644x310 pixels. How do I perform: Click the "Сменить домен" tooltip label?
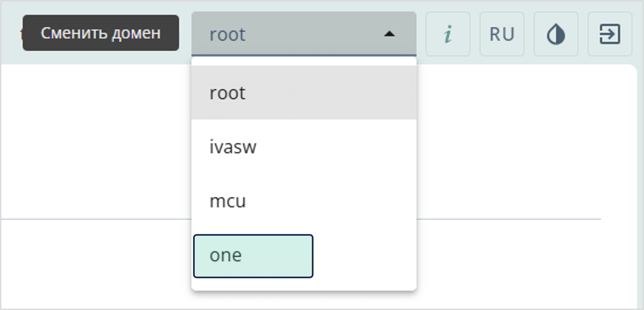100,33
